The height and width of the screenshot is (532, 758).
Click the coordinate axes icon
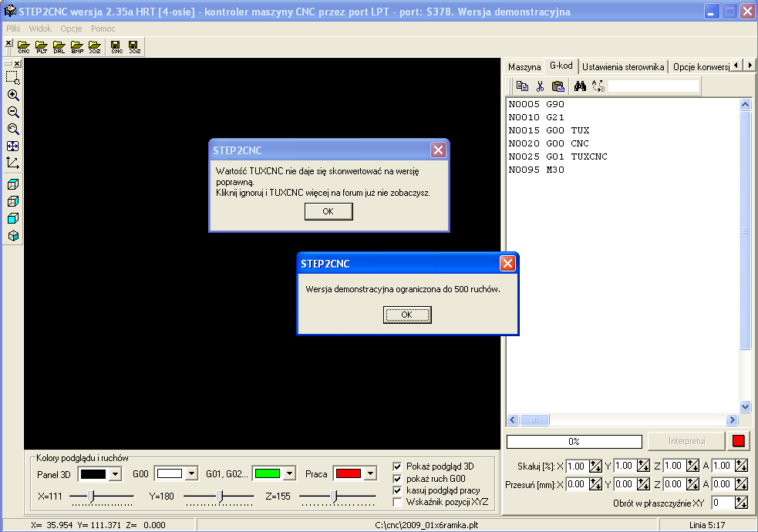coord(13,163)
